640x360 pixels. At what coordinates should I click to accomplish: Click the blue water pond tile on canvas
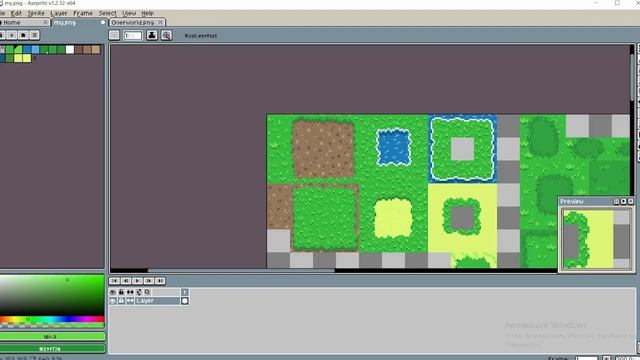[393, 147]
